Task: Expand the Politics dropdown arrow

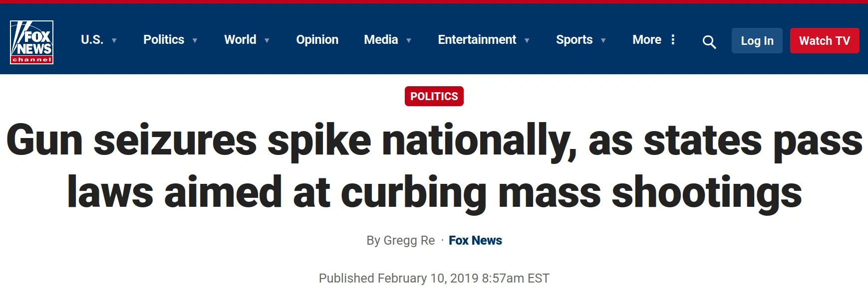Action: pyautogui.click(x=195, y=41)
